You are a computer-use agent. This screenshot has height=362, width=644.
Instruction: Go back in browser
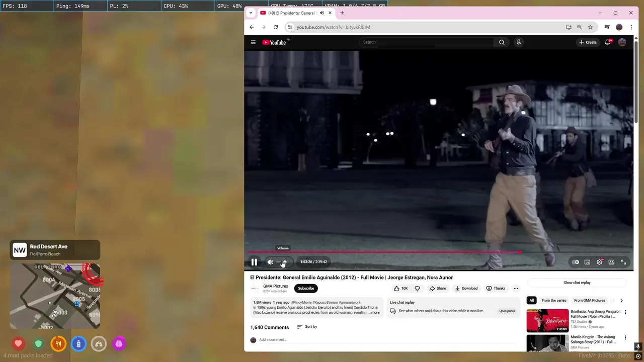click(252, 27)
